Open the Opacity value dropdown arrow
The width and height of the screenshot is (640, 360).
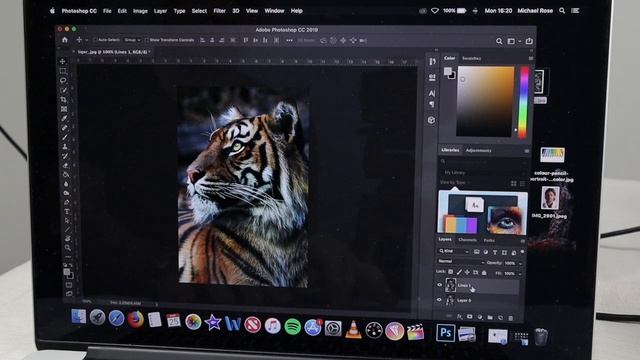coord(520,263)
